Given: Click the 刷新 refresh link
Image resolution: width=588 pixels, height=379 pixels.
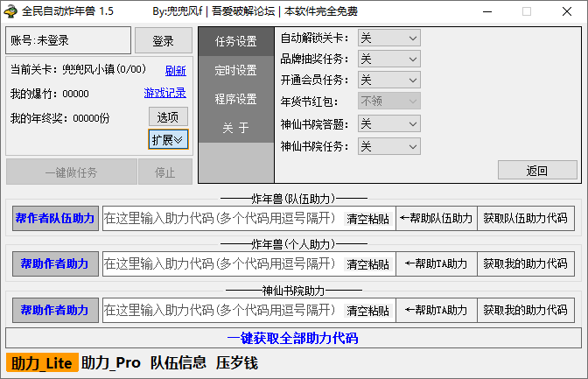Looking at the screenshot, I should coord(175,71).
